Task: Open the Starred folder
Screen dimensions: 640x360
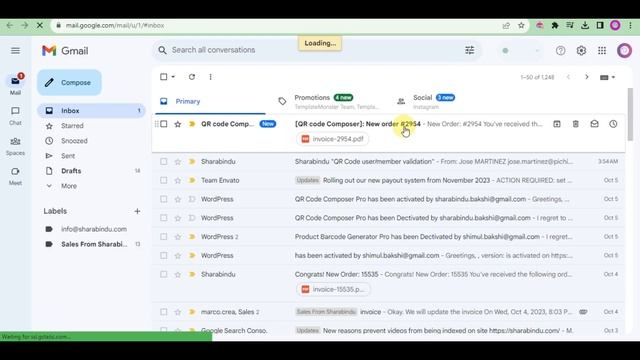Action: tap(91, 126)
